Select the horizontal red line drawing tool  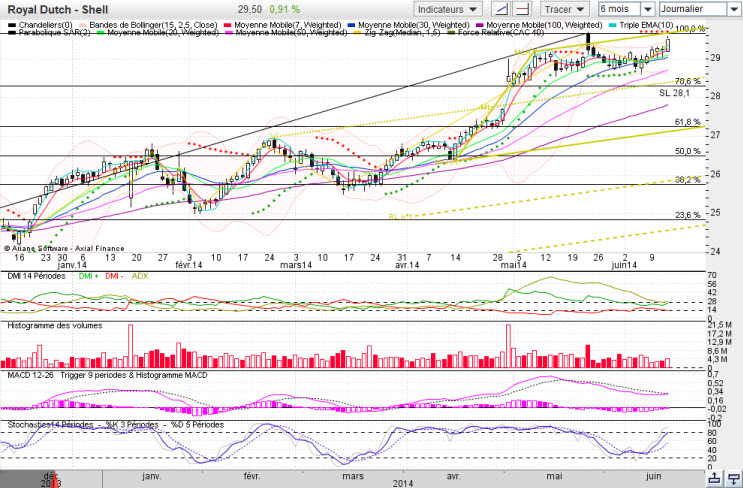(522, 9)
